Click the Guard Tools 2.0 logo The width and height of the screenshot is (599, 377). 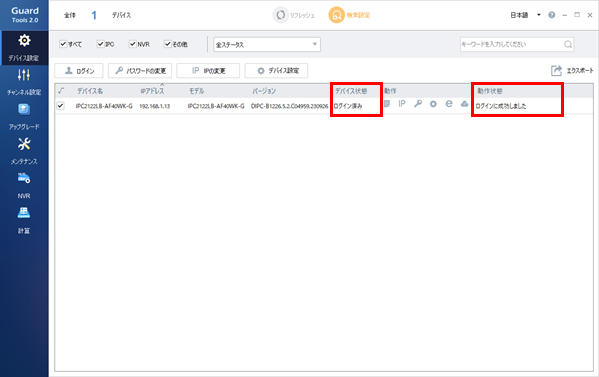[x=24, y=15]
